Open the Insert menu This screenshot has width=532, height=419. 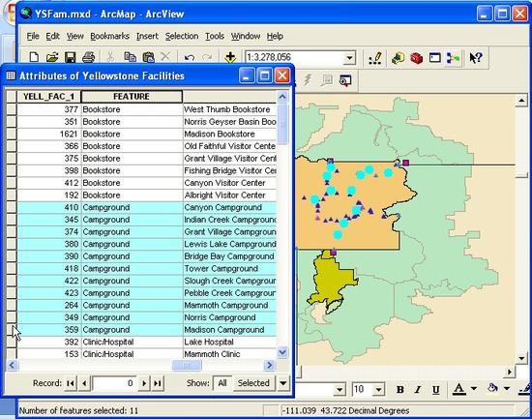click(x=147, y=36)
